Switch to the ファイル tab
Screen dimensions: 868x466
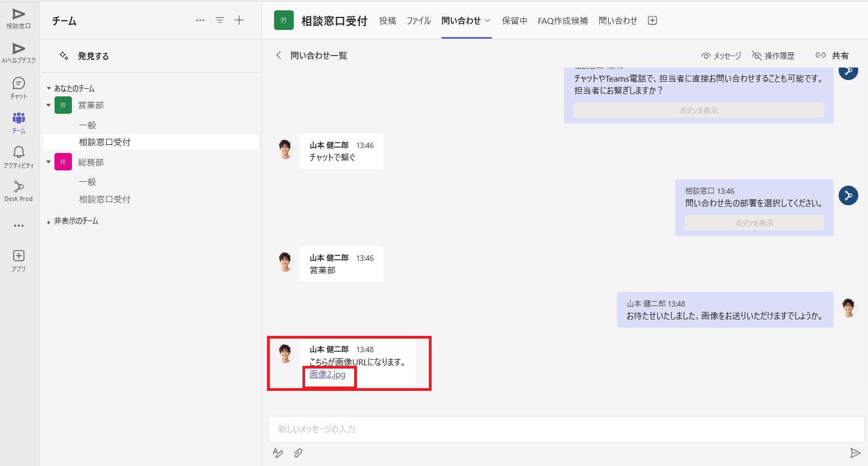(x=418, y=21)
